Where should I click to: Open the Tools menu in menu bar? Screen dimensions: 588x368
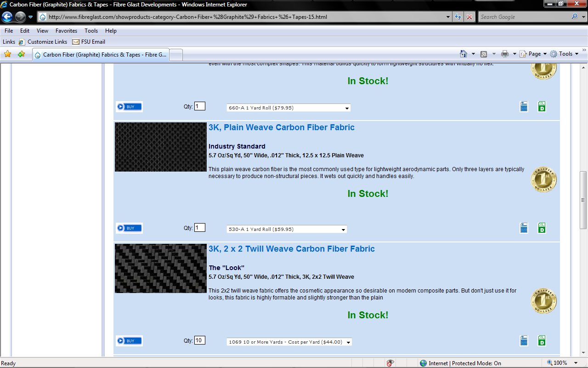91,31
